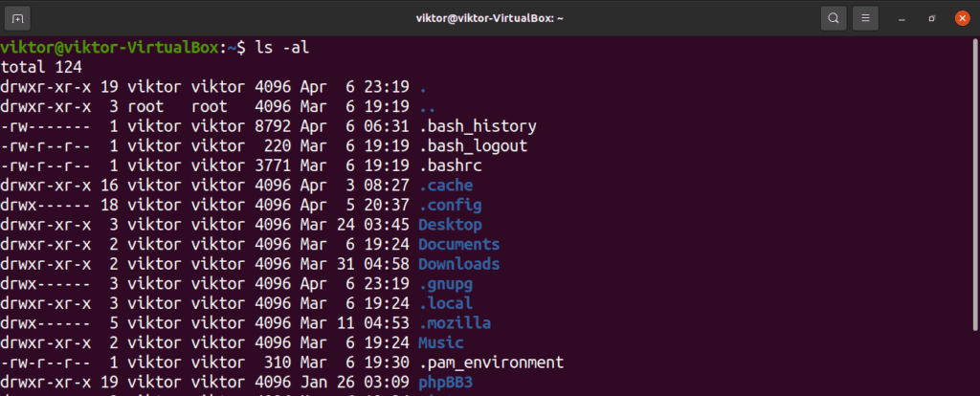
Task: Click the Documents directory name
Action: (x=459, y=244)
